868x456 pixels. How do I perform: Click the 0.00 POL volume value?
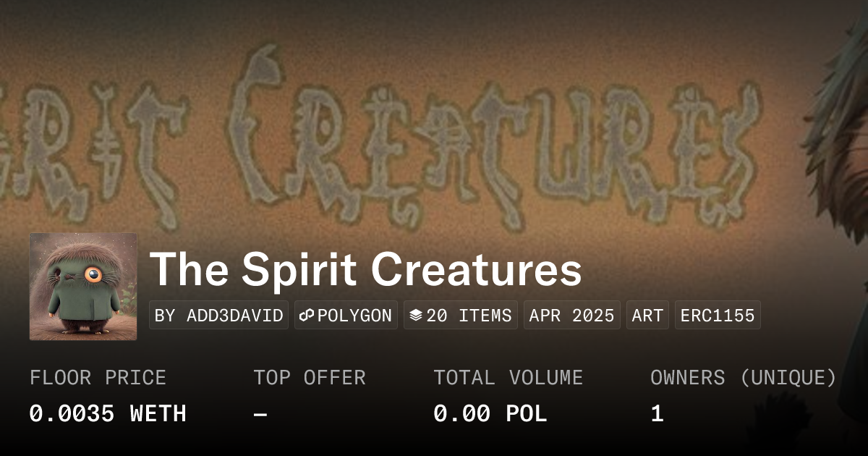490,414
